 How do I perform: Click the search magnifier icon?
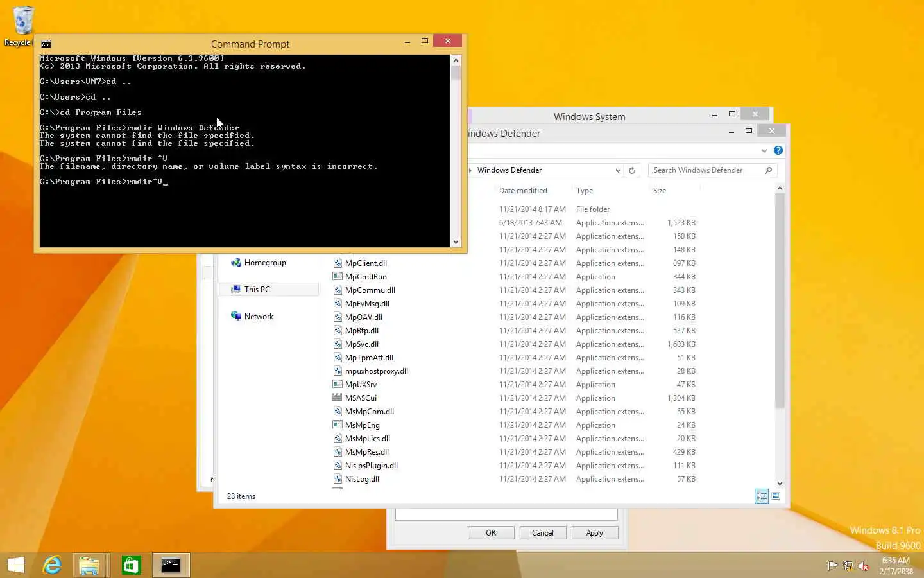point(768,170)
